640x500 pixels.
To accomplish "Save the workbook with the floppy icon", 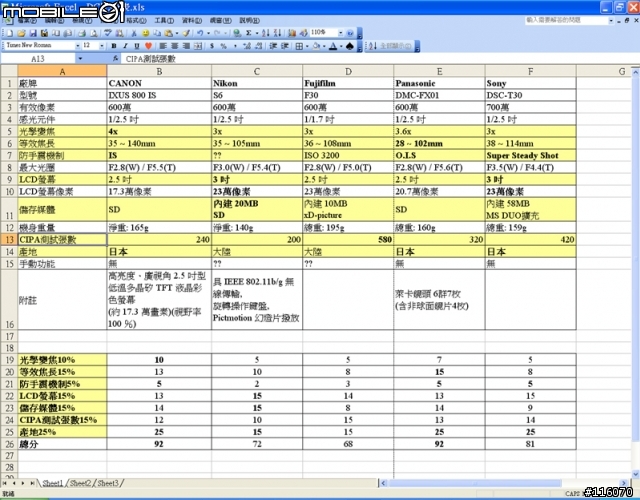I will 33,33.
